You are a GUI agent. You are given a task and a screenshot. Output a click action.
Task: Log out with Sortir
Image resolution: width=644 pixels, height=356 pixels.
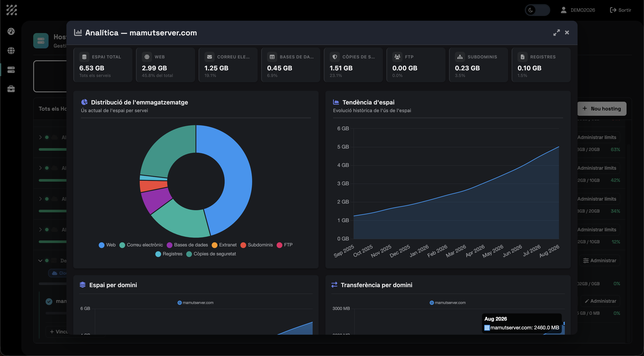coord(621,10)
